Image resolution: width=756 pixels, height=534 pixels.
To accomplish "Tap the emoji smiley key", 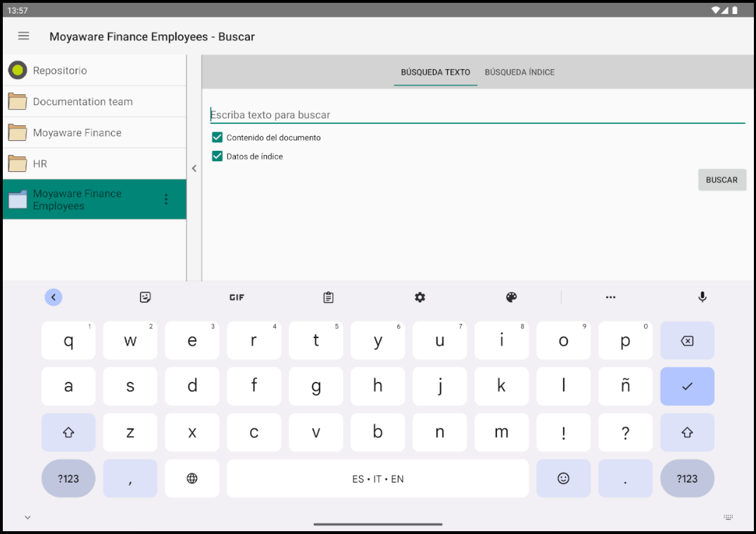I will [x=563, y=478].
